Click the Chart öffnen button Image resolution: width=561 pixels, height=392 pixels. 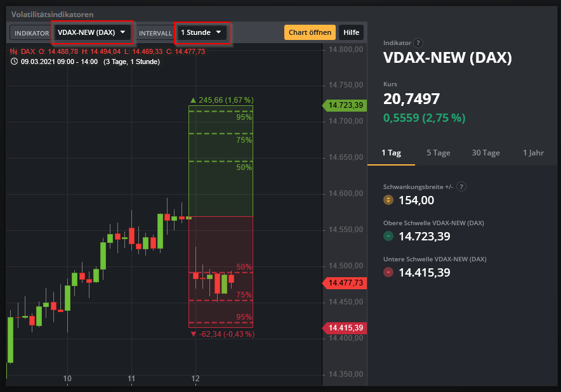(x=310, y=32)
